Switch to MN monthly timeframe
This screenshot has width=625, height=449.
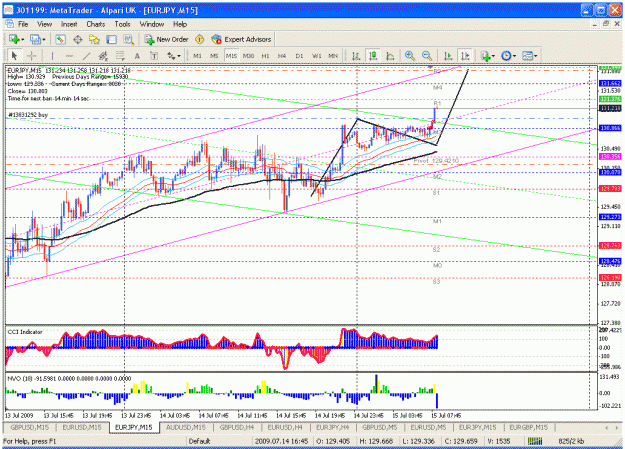[x=333, y=56]
